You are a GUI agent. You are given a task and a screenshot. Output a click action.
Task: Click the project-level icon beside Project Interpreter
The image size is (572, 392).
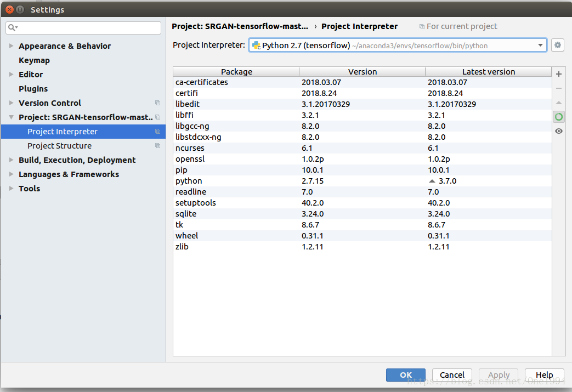[x=157, y=131]
